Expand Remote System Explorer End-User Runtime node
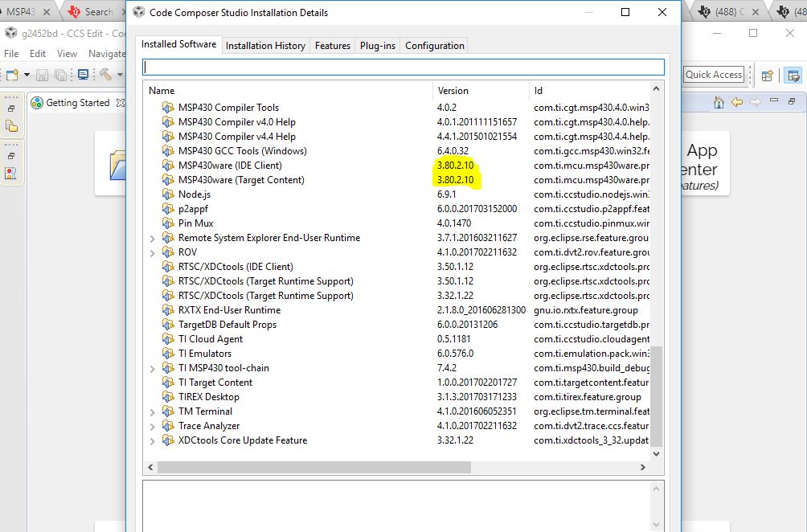 153,239
